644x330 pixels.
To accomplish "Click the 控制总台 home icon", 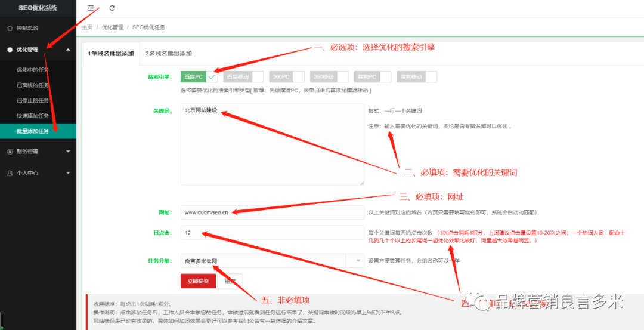I will click(x=10, y=28).
